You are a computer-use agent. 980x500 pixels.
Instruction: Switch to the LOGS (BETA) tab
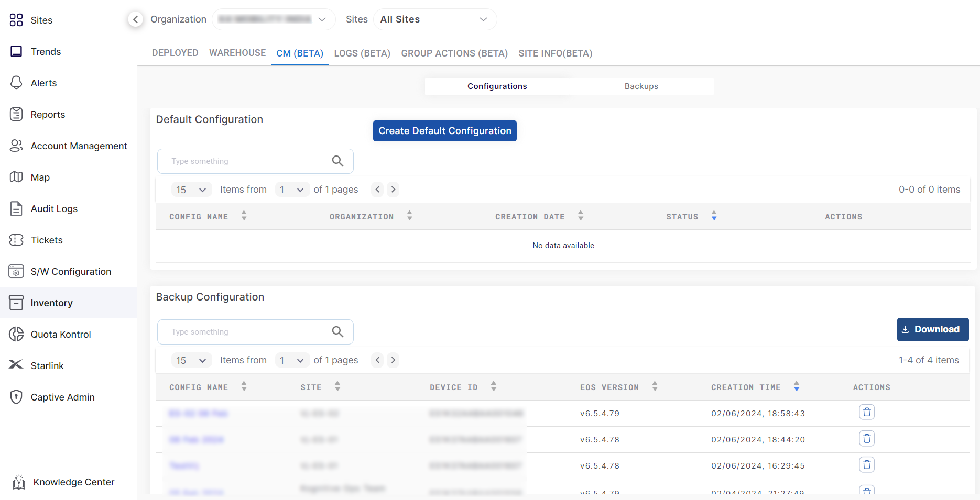point(362,53)
